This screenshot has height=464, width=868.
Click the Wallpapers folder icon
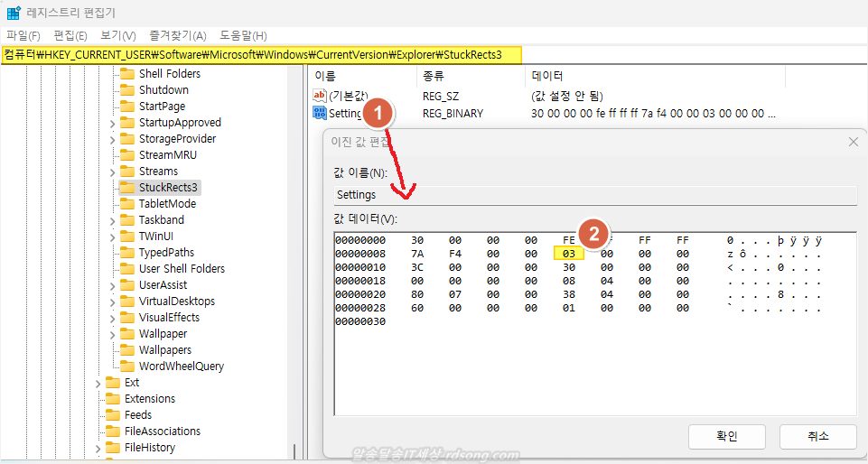[x=127, y=350]
